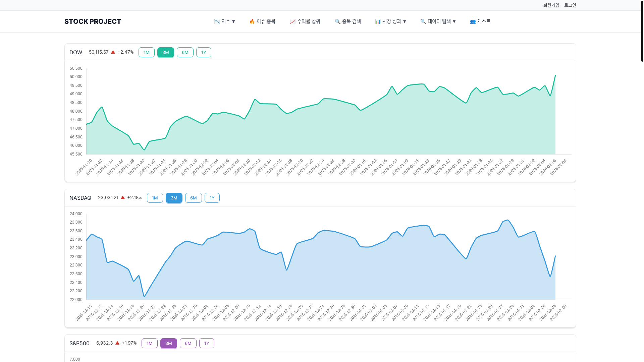Click the S&P500 index title
This screenshot has width=644, height=362.
click(x=79, y=343)
